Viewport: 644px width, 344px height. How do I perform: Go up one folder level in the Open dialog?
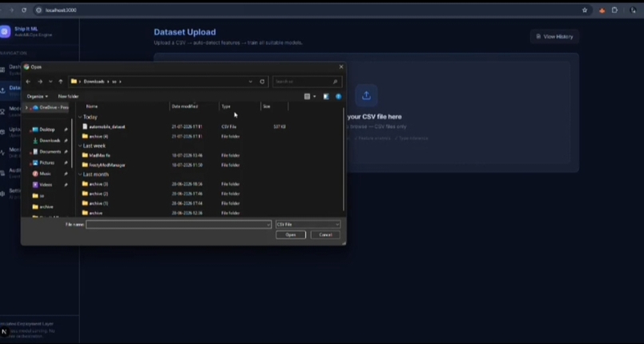coord(61,82)
